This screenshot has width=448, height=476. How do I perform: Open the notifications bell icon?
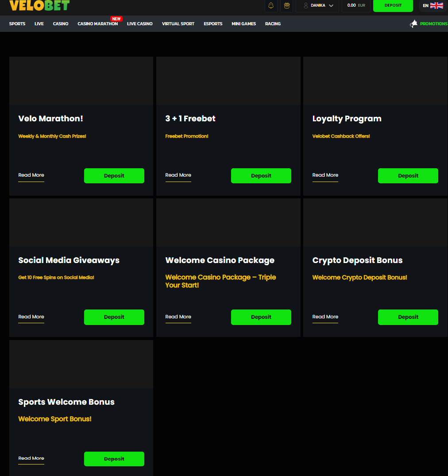[x=271, y=6]
